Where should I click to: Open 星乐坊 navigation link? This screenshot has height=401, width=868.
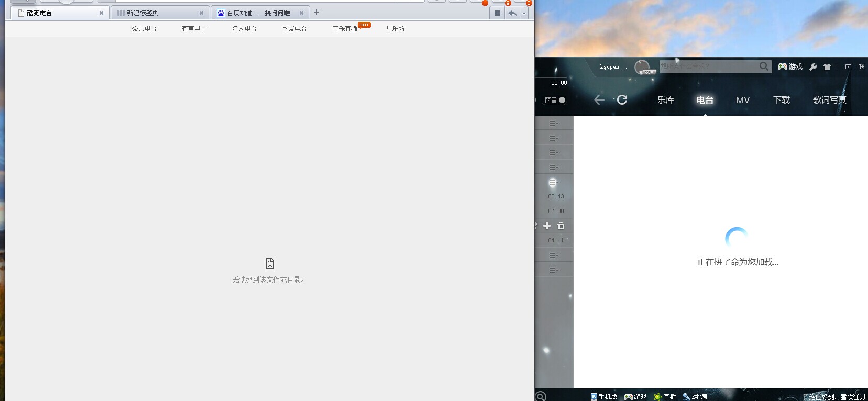pos(395,29)
